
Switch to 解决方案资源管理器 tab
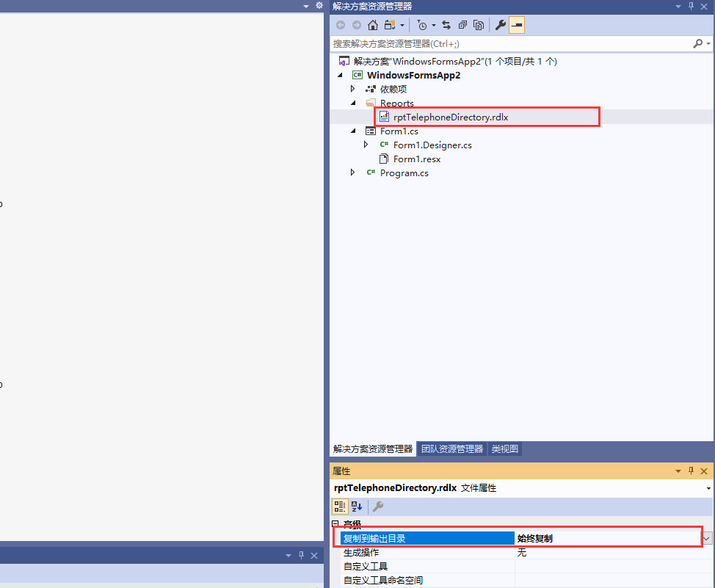(x=372, y=449)
